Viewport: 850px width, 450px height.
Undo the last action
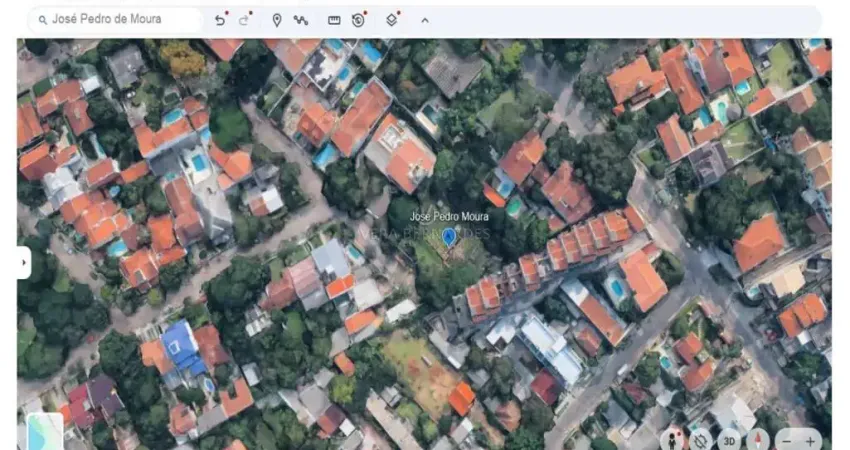(x=220, y=20)
